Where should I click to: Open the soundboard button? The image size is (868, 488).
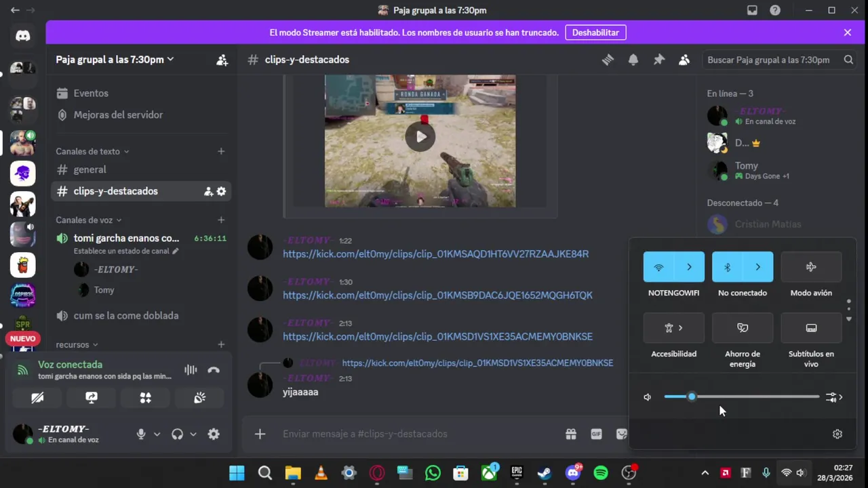199,398
